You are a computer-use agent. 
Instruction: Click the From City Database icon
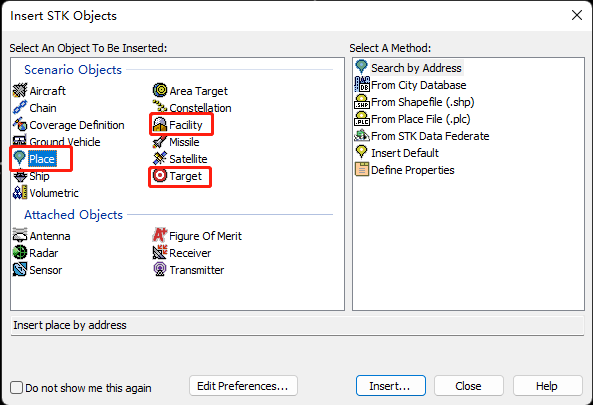pyautogui.click(x=362, y=84)
